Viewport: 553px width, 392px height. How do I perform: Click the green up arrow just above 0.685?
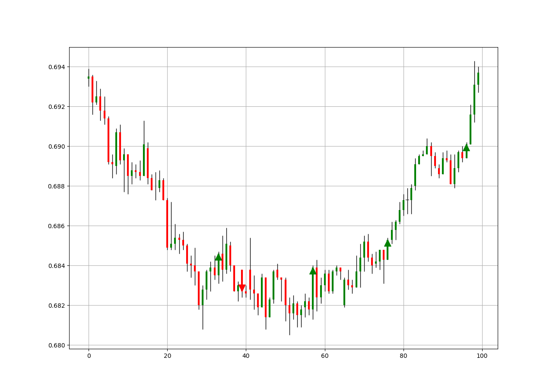pos(388,243)
